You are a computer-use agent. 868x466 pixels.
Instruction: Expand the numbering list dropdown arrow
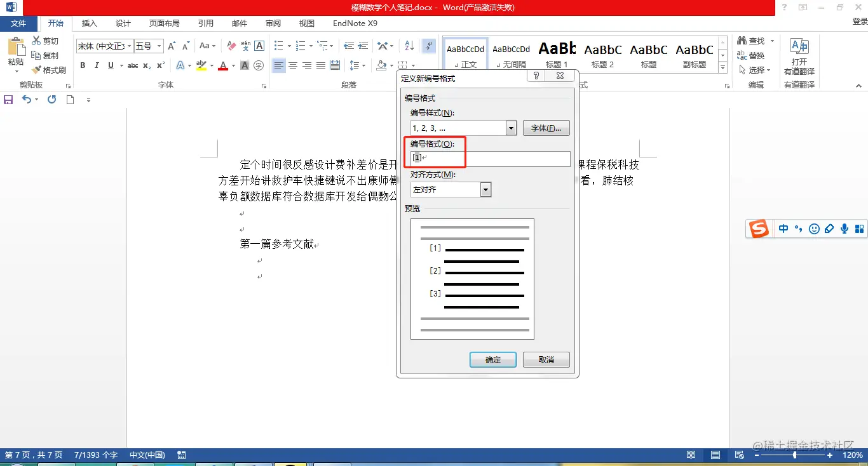[311, 46]
